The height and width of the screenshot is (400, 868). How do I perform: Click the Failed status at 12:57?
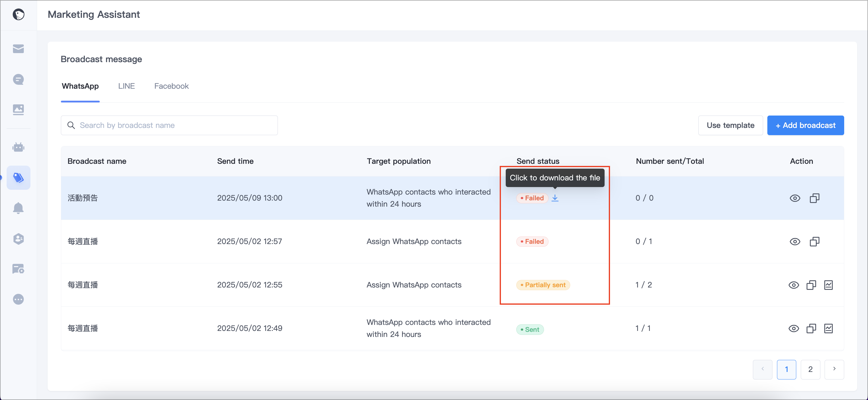pyautogui.click(x=532, y=242)
